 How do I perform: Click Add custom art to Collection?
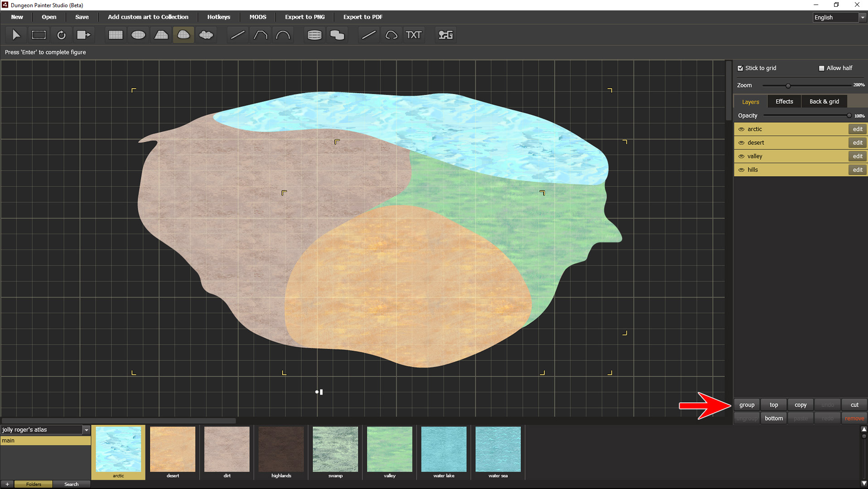[148, 17]
